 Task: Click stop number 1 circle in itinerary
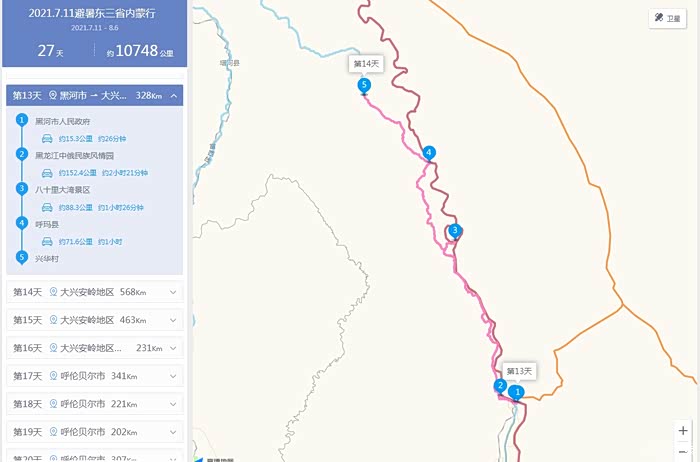pos(22,120)
